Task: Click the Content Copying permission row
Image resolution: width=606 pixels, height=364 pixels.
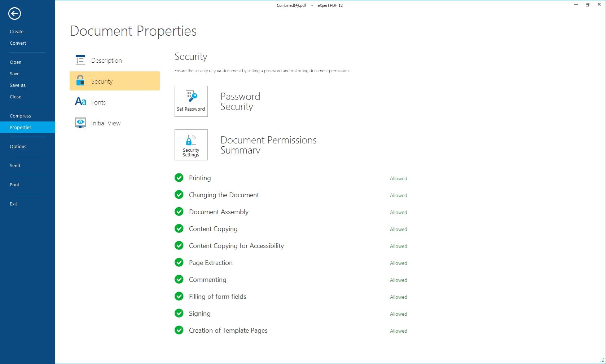Action: (213, 229)
